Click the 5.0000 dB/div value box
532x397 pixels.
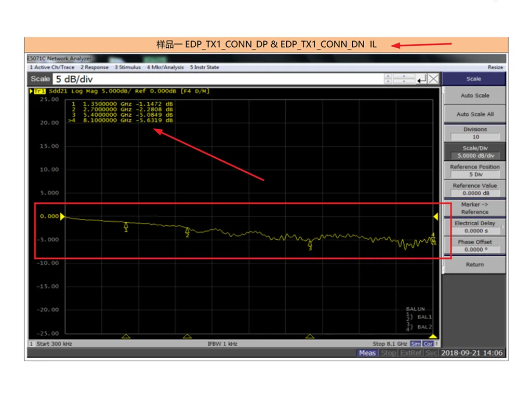pos(476,156)
